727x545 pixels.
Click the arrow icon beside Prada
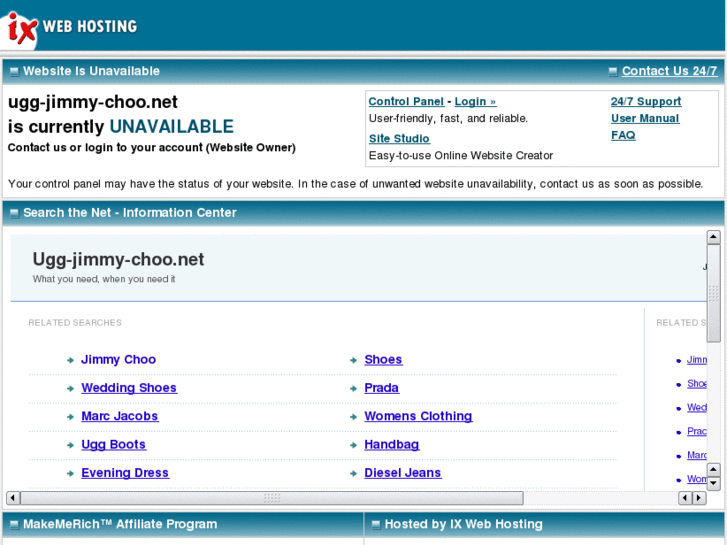354,389
